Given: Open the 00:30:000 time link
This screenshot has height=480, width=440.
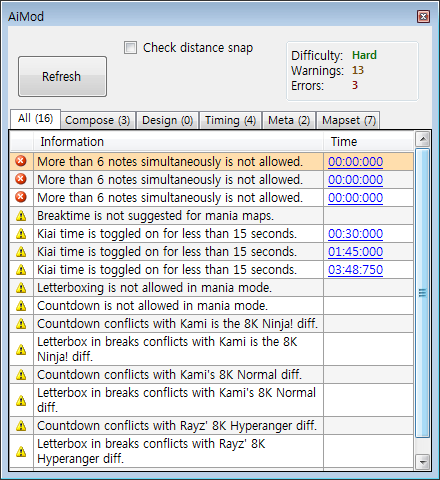Looking at the screenshot, I should click(x=355, y=234).
